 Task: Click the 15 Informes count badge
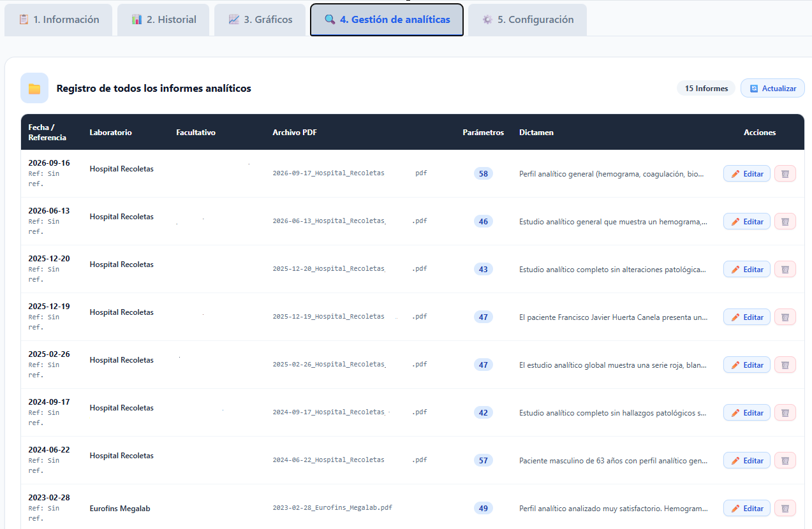click(x=706, y=89)
